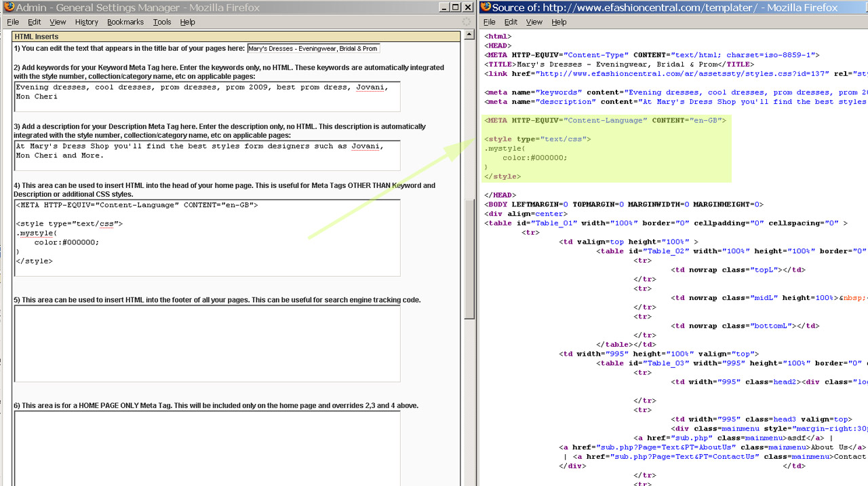Close the Admin General Settings Manager window
This screenshot has height=486, width=868.
coord(468,7)
